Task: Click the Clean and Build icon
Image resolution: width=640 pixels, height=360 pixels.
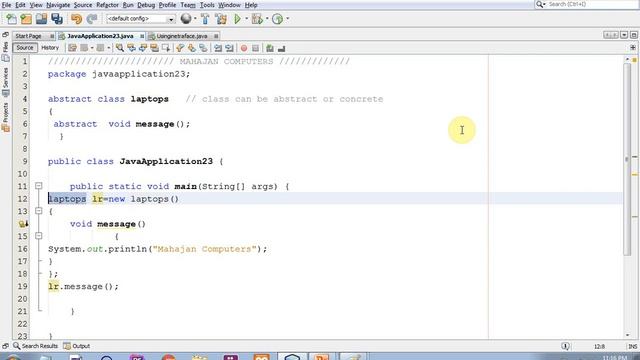Action: click(x=221, y=19)
